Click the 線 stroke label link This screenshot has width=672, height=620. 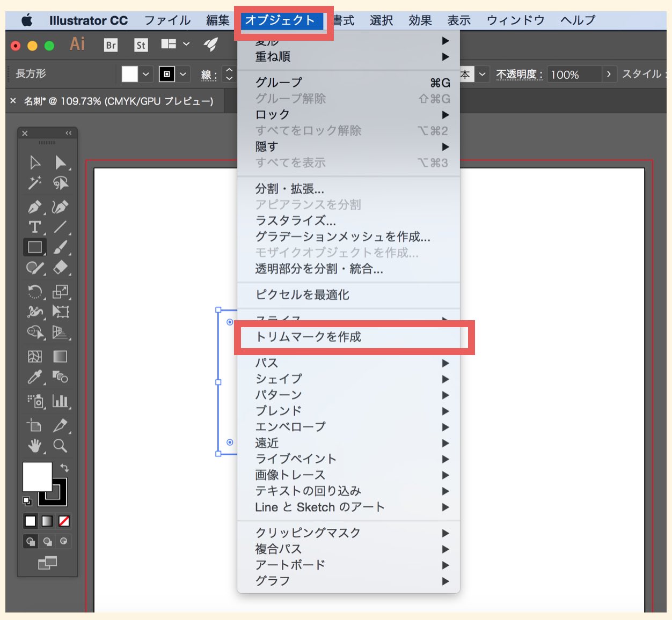(209, 75)
